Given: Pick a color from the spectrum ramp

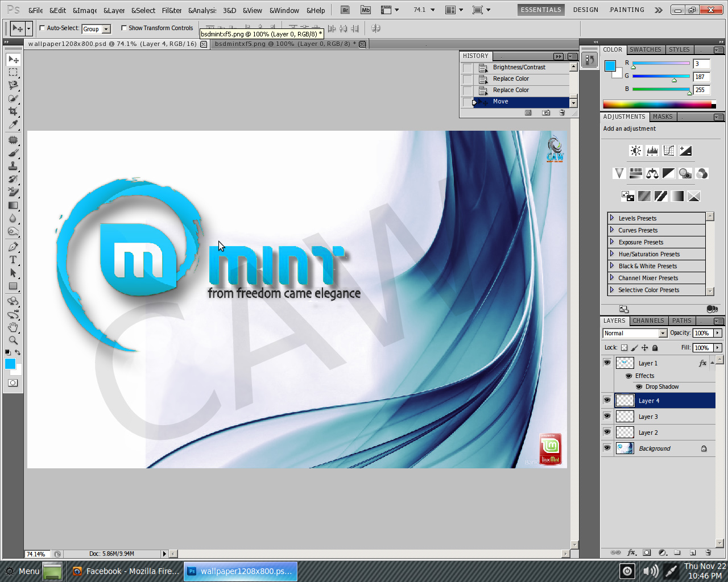Looking at the screenshot, I should [657, 105].
